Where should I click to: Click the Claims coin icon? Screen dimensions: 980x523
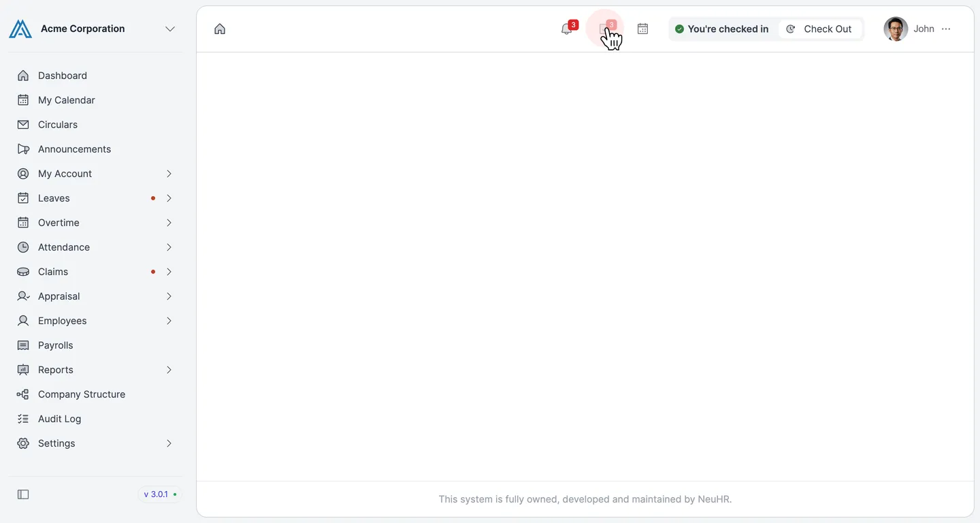23,272
